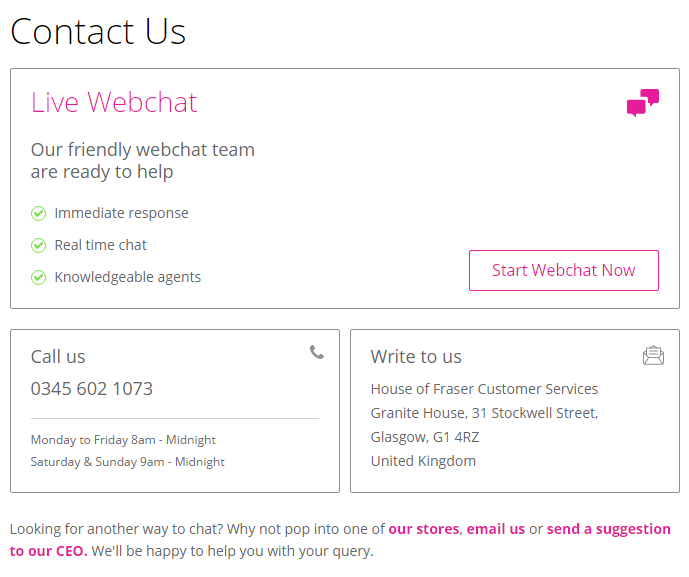Open send a suggestion to our CEO link

pos(608,529)
